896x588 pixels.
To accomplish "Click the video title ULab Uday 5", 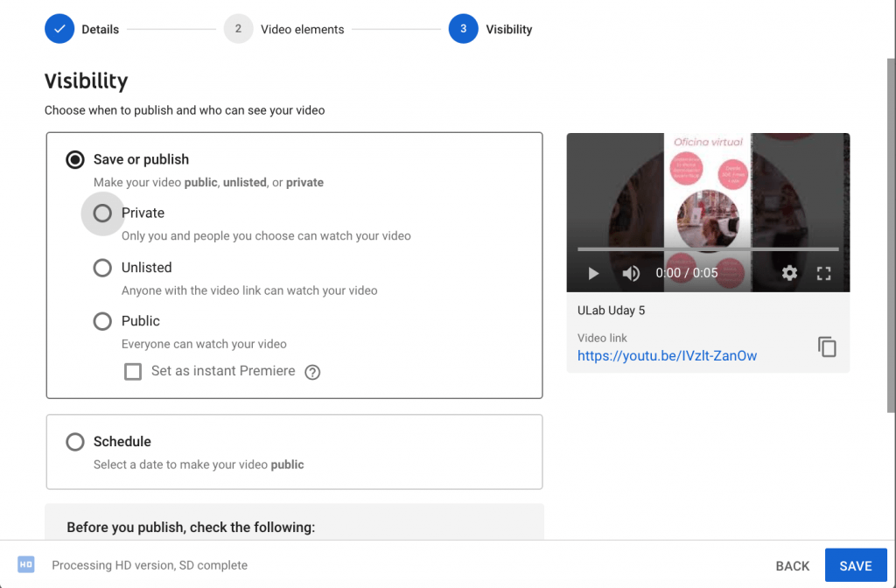I will click(611, 311).
